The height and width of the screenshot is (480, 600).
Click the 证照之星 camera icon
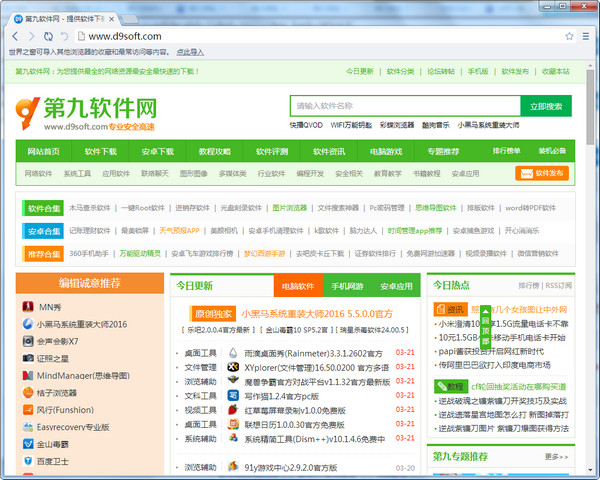click(x=28, y=358)
